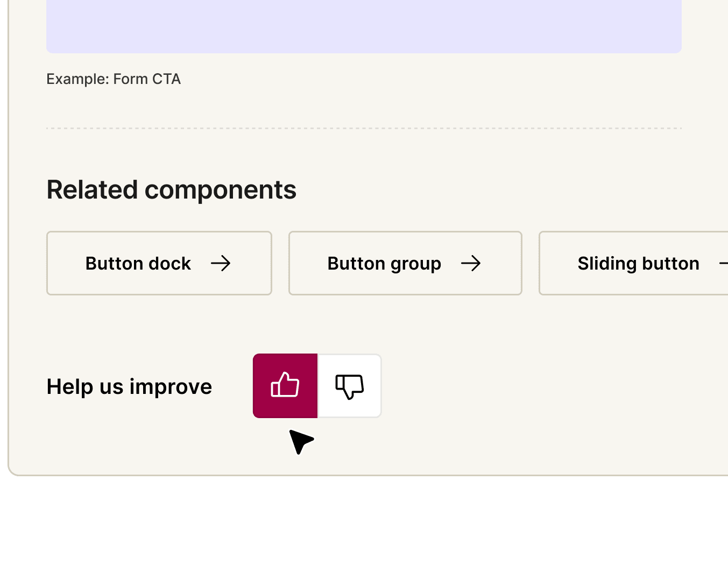The height and width of the screenshot is (586, 728).
Task: Click the dotted divider line
Action: (x=364, y=128)
